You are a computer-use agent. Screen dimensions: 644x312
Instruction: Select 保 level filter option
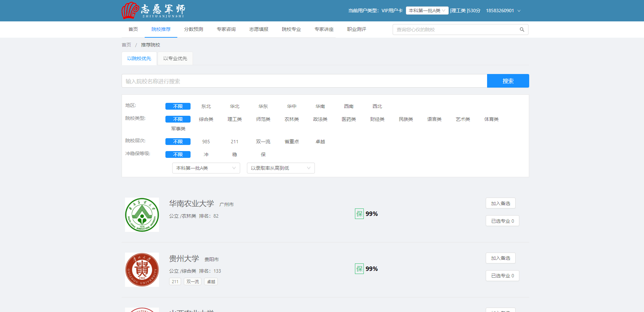coord(263,154)
